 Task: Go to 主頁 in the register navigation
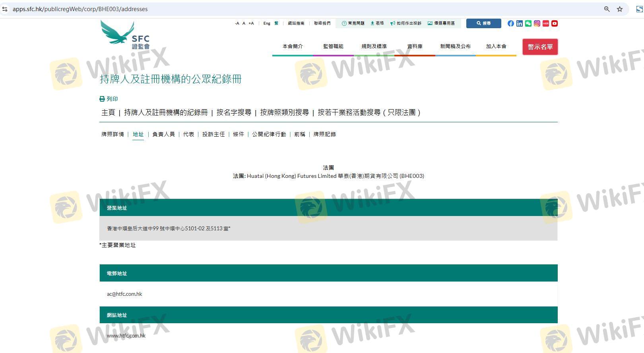click(x=108, y=113)
